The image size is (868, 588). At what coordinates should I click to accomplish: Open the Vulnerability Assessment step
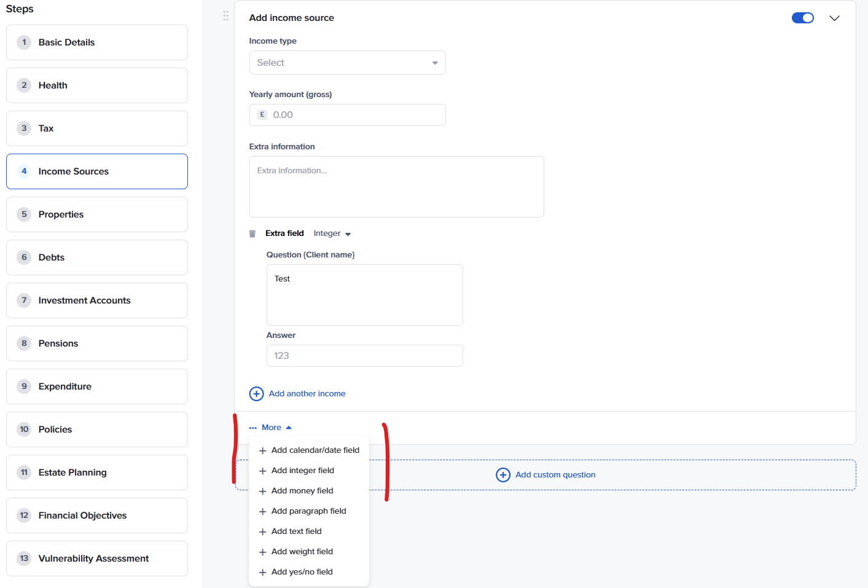[97, 559]
